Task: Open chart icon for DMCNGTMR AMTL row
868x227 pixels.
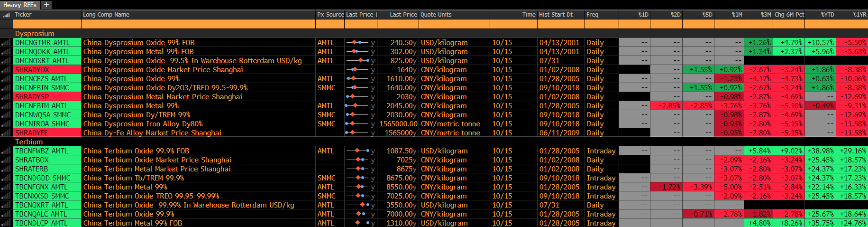Action: tap(6, 43)
